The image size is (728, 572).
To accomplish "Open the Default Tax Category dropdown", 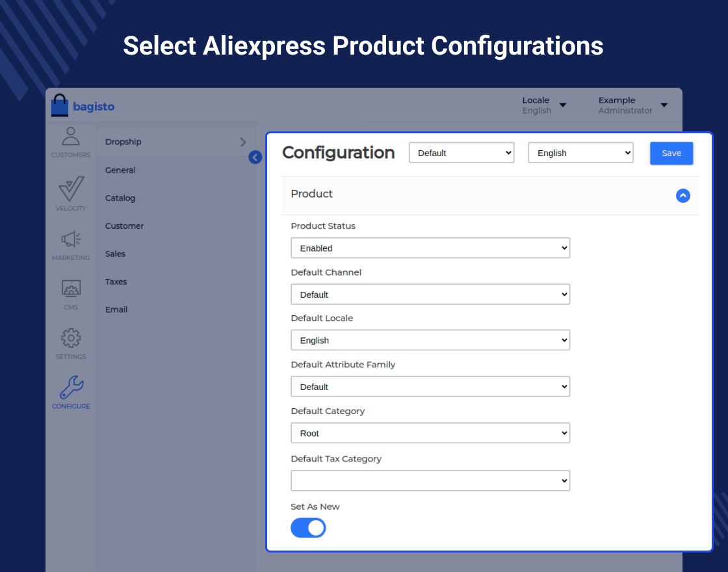I will pyautogui.click(x=430, y=480).
